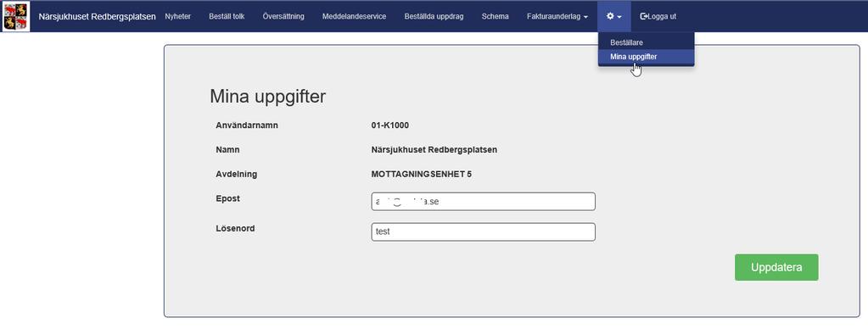This screenshot has width=868, height=329.
Task: Click the coat of arms logo
Action: (16, 16)
